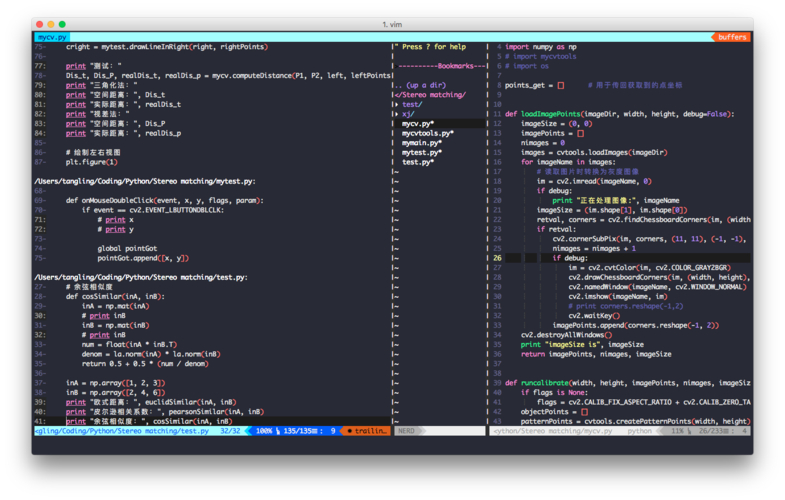Open mycv.py* in NERDTree
Screen dimensions: 785x500
pos(418,124)
